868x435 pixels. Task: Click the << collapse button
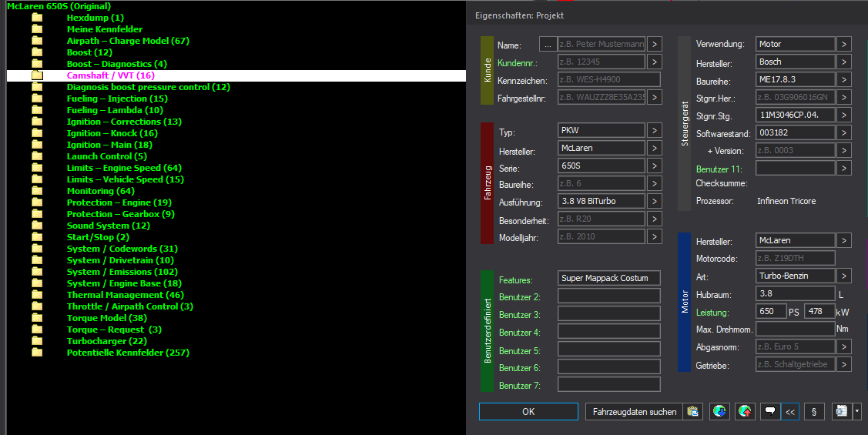[790, 411]
